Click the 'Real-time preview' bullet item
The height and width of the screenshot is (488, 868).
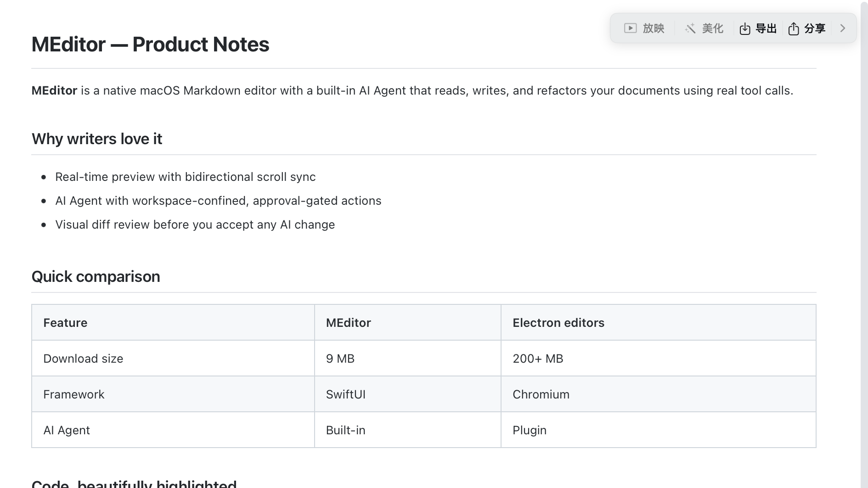point(186,177)
